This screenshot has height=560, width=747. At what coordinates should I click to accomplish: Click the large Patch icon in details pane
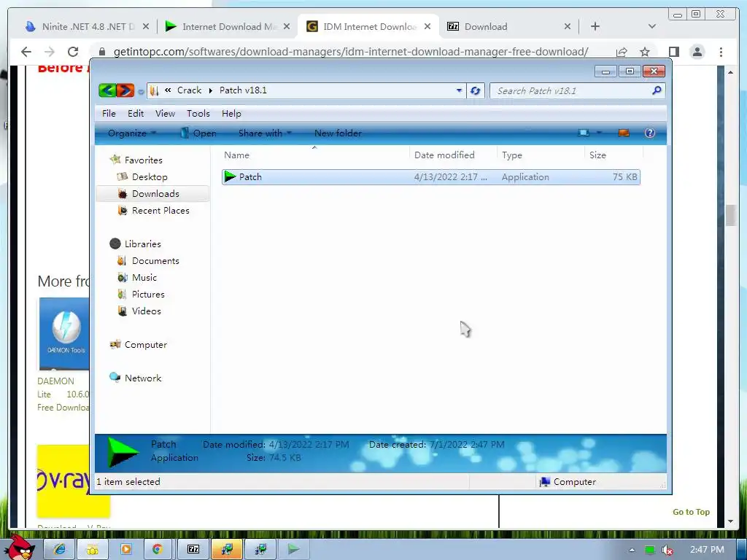pos(122,452)
